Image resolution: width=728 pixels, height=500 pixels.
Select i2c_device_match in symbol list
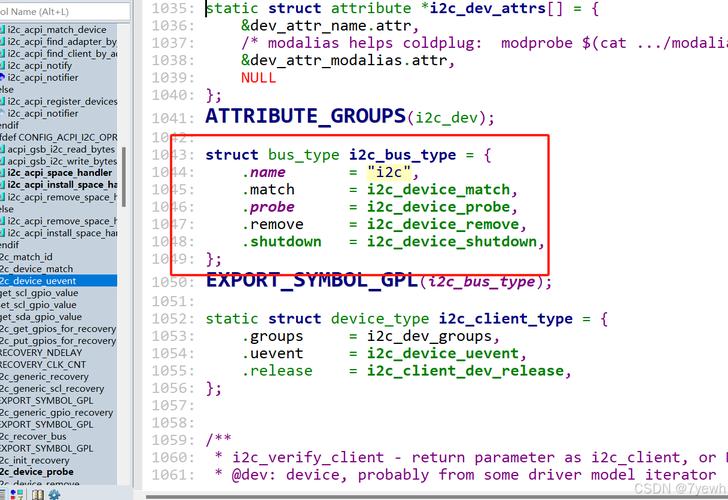click(x=37, y=269)
